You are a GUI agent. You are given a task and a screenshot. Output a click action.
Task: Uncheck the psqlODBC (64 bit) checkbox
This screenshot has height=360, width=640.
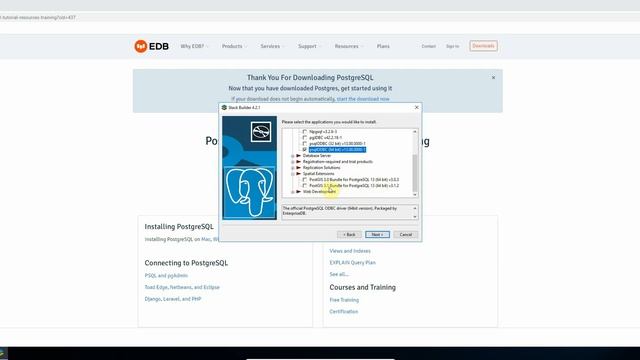point(304,150)
